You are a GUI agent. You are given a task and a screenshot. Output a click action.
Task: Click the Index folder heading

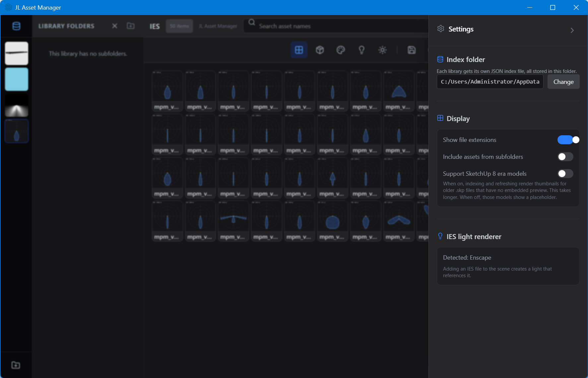(x=466, y=60)
